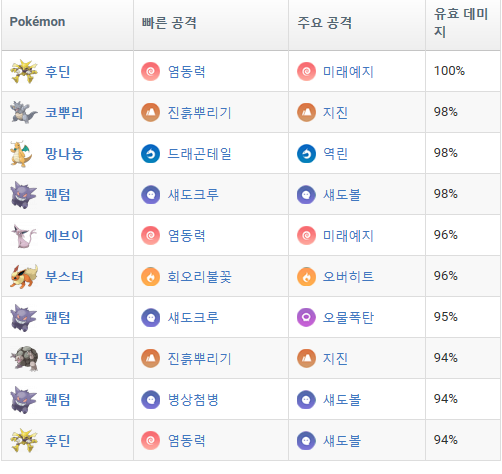Click the fire type icon beside 회오리불꽃
The image size is (502, 474).
coord(151,276)
